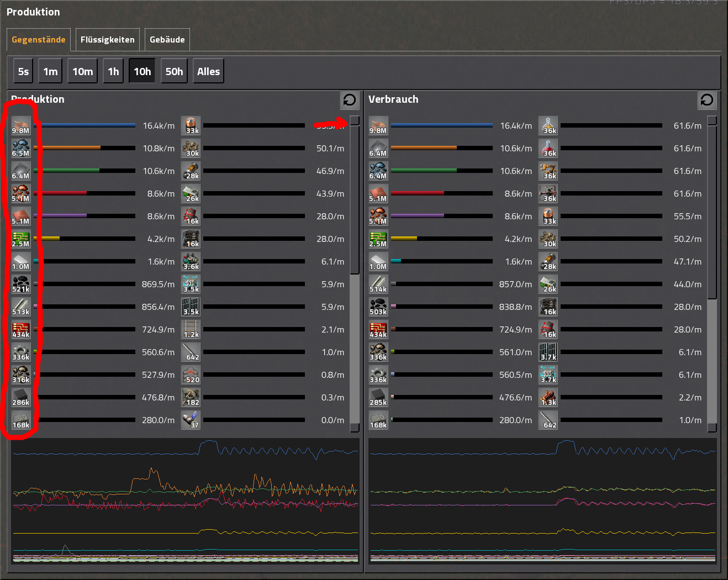Reset the Produktion panel selection
Image resolution: width=728 pixels, height=580 pixels.
click(x=350, y=100)
